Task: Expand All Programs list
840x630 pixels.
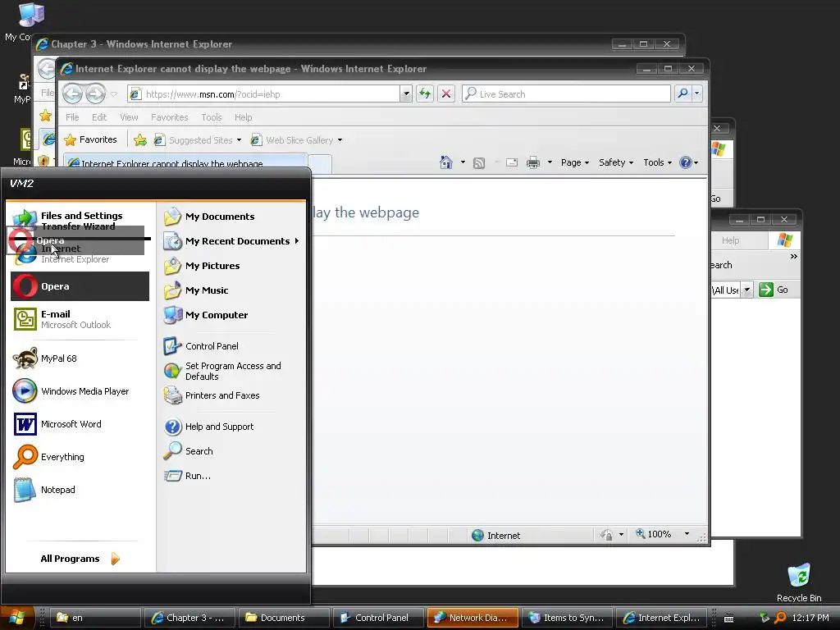Action: click(x=80, y=559)
